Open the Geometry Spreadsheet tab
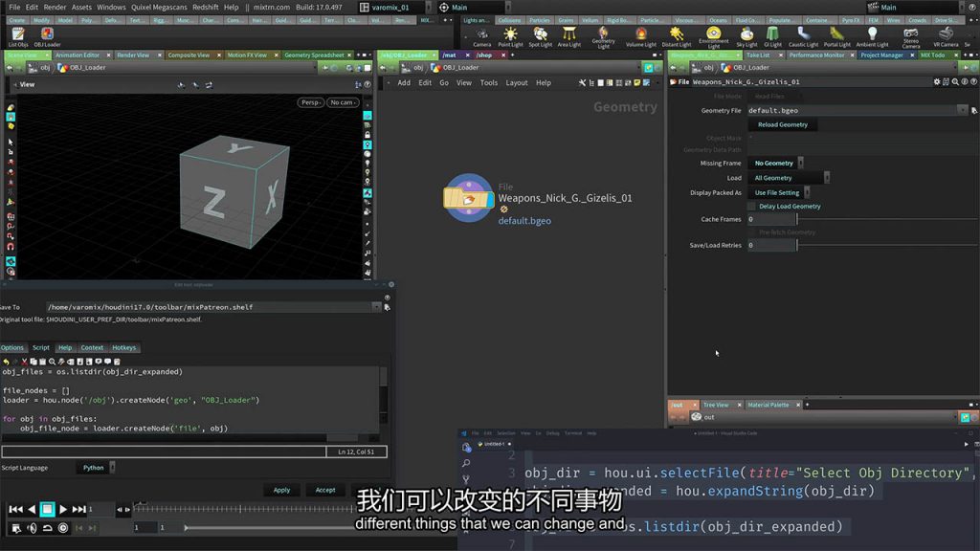 point(314,55)
